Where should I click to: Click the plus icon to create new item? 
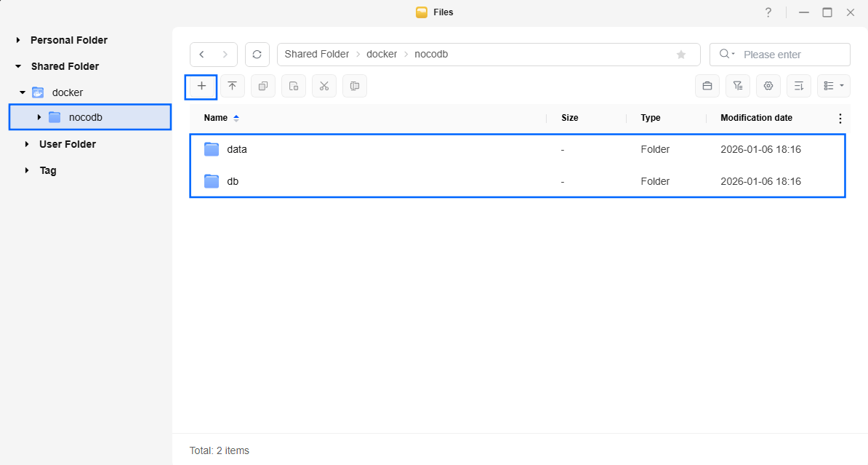click(x=201, y=86)
